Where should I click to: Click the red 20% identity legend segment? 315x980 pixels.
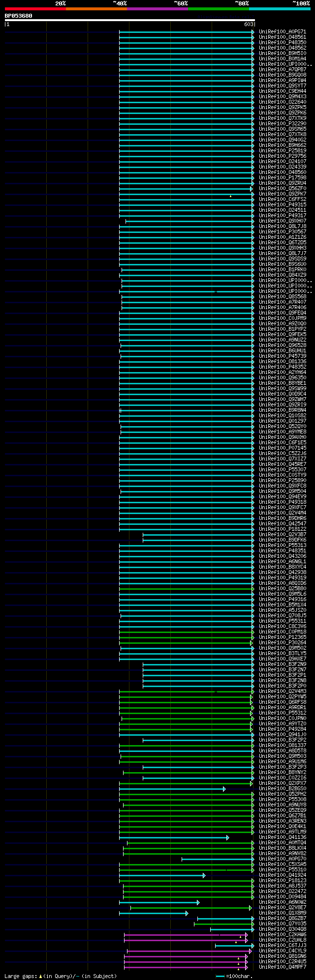coord(35,9)
